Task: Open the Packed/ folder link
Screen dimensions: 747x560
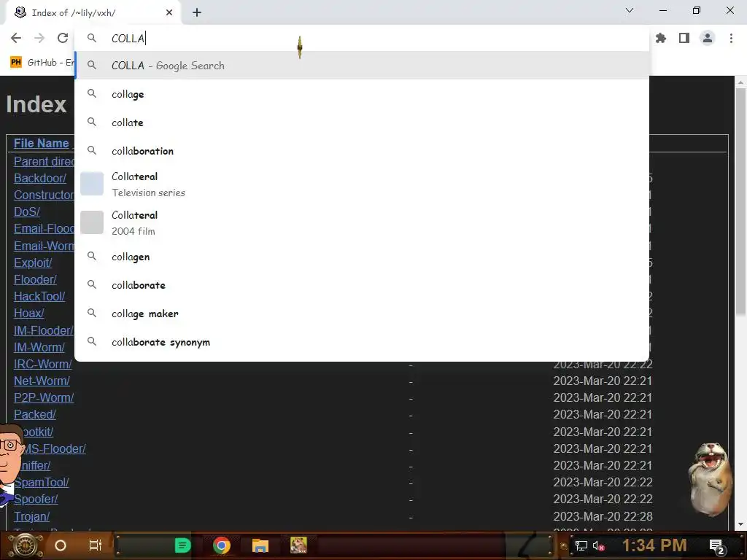Action: coord(35,414)
